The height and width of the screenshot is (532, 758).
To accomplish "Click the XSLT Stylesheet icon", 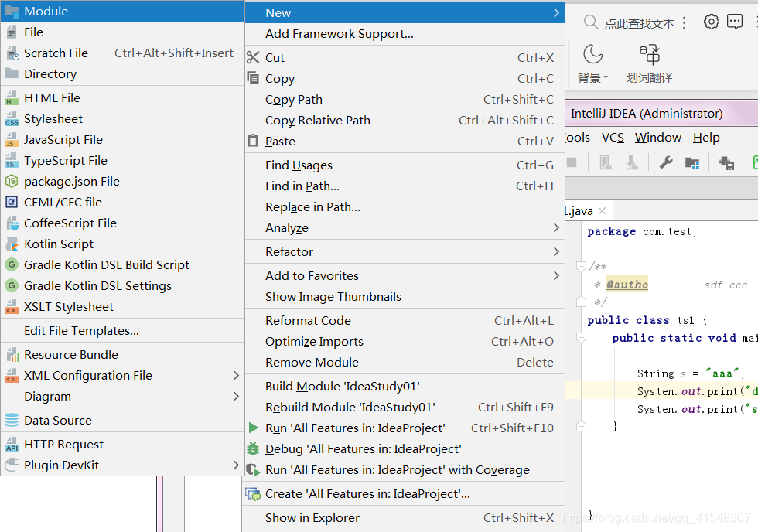I will coord(12,307).
